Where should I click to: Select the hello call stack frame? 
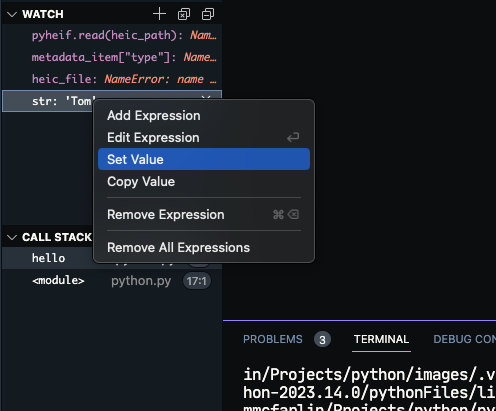(x=48, y=258)
